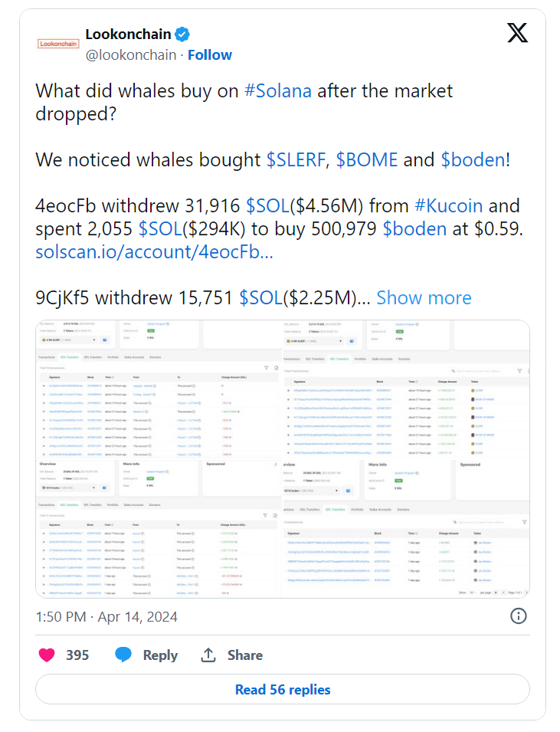Click the share upload icon
The height and width of the screenshot is (732, 560).
pyautogui.click(x=208, y=655)
